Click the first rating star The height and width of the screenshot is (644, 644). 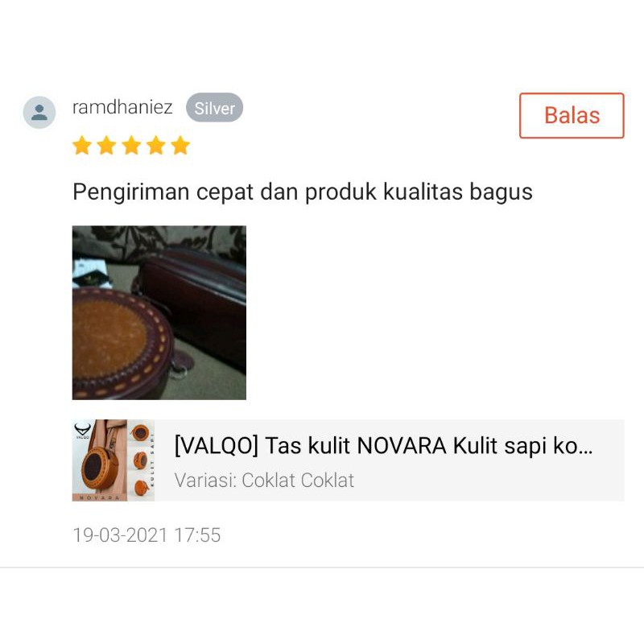tap(82, 146)
